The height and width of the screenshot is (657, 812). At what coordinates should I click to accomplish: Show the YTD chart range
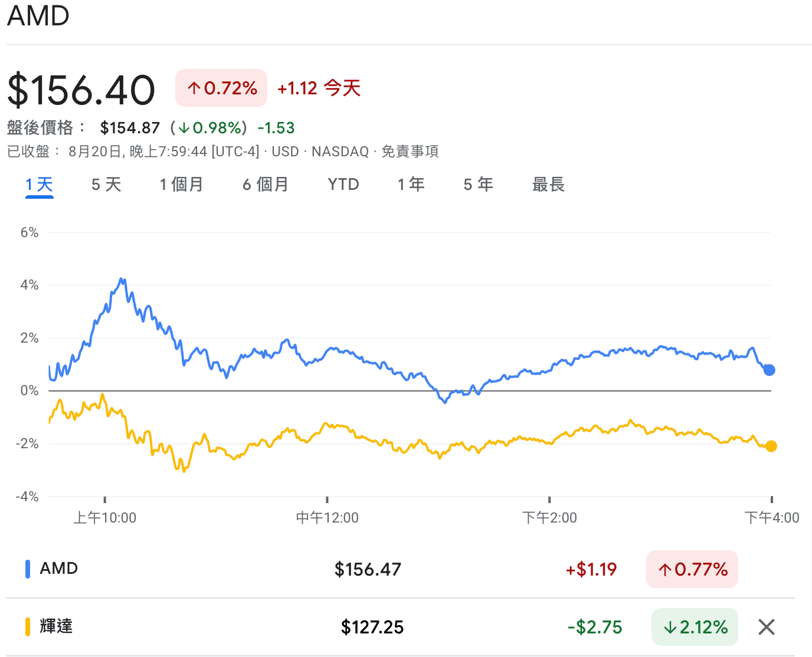click(343, 185)
